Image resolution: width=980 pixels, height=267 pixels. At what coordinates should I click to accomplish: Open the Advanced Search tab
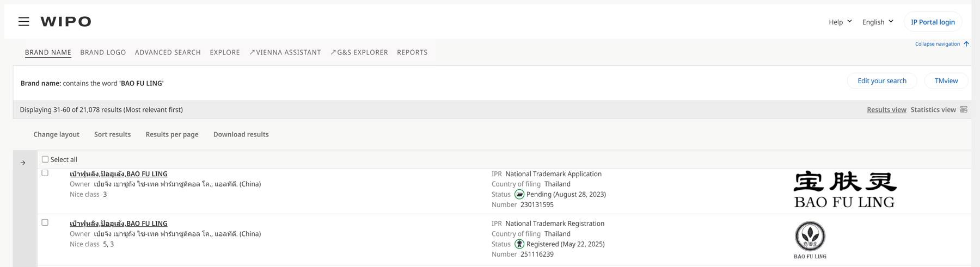[168, 52]
